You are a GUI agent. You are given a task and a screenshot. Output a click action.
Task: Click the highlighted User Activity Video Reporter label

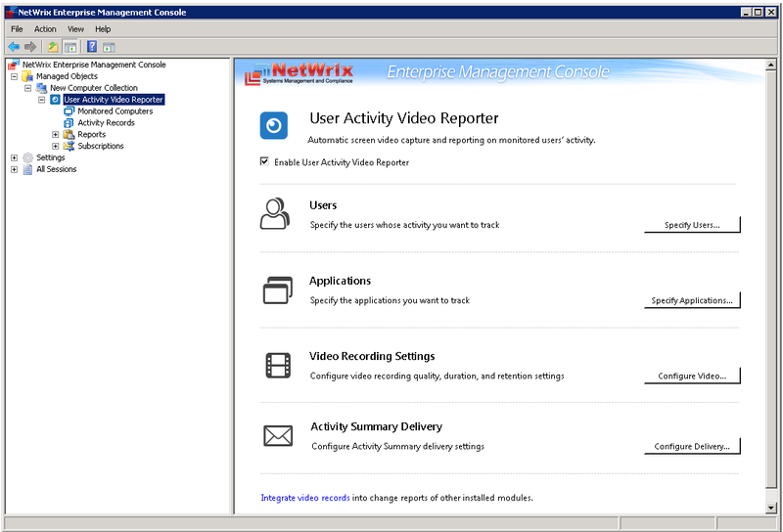[114, 100]
